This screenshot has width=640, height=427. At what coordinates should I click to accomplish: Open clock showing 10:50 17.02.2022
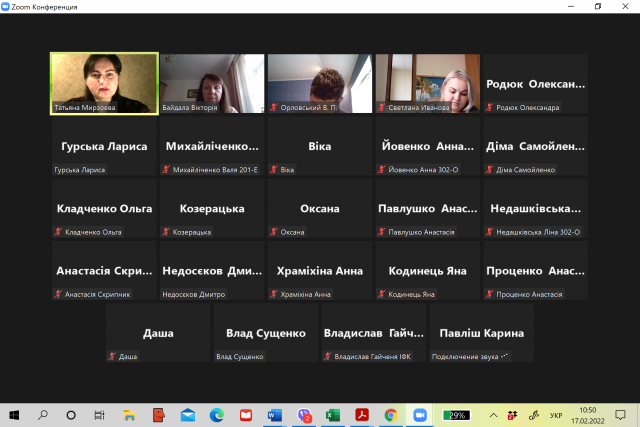(587, 416)
